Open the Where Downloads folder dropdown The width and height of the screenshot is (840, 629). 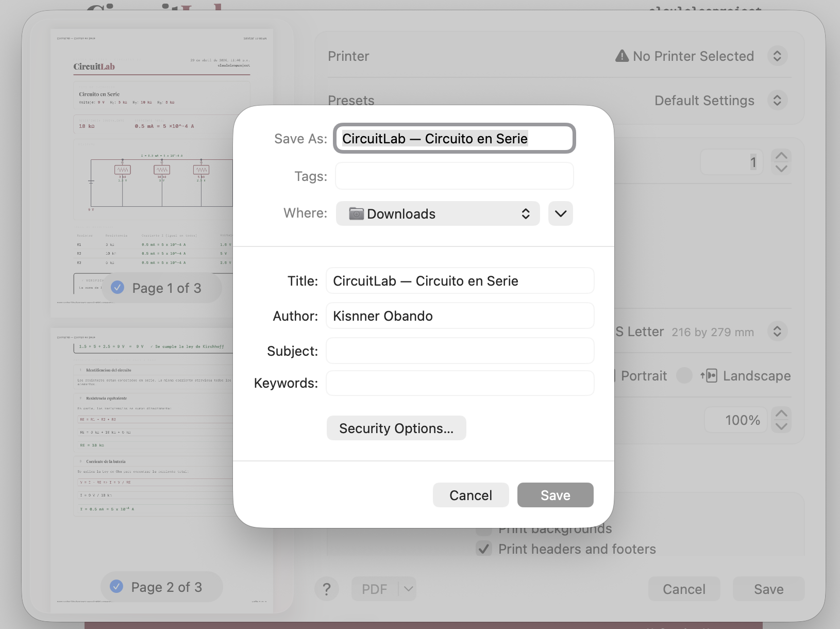[438, 213]
